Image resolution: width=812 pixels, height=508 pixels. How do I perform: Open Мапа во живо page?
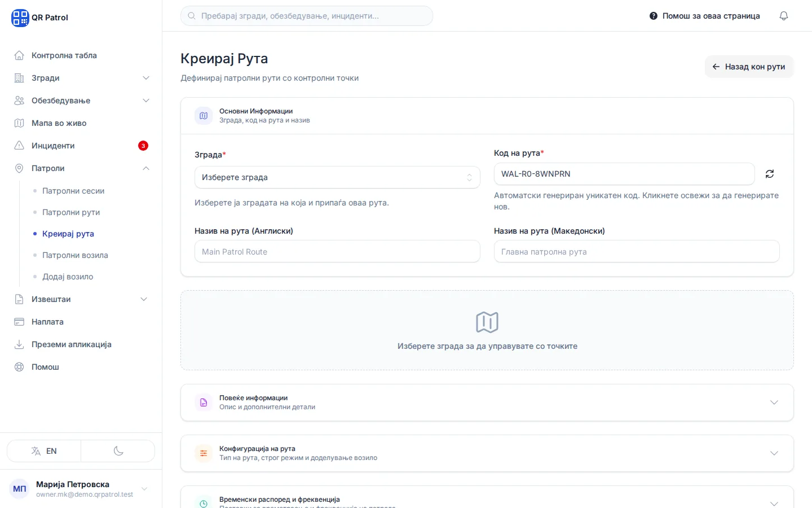point(81,123)
